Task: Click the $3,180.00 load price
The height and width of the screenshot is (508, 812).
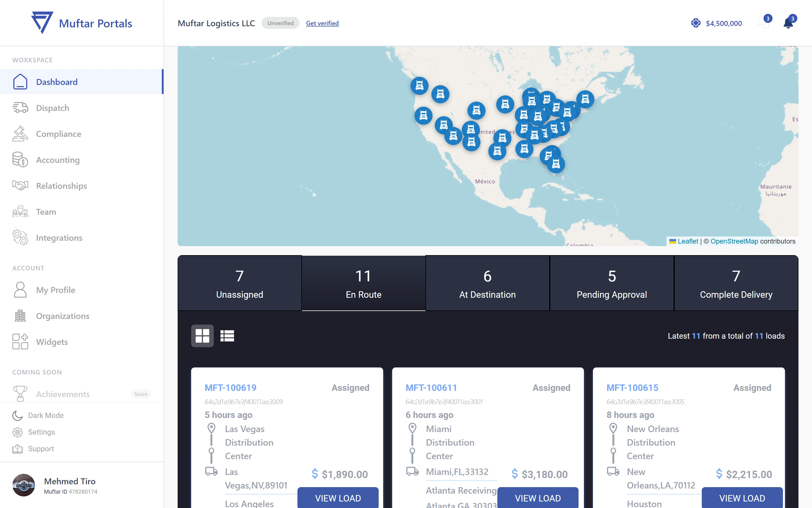Action: pyautogui.click(x=544, y=474)
